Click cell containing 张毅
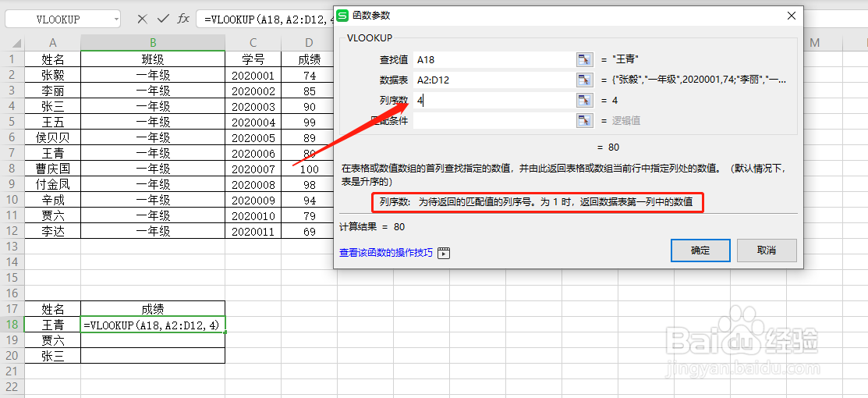The height and width of the screenshot is (398, 868). click(x=52, y=75)
